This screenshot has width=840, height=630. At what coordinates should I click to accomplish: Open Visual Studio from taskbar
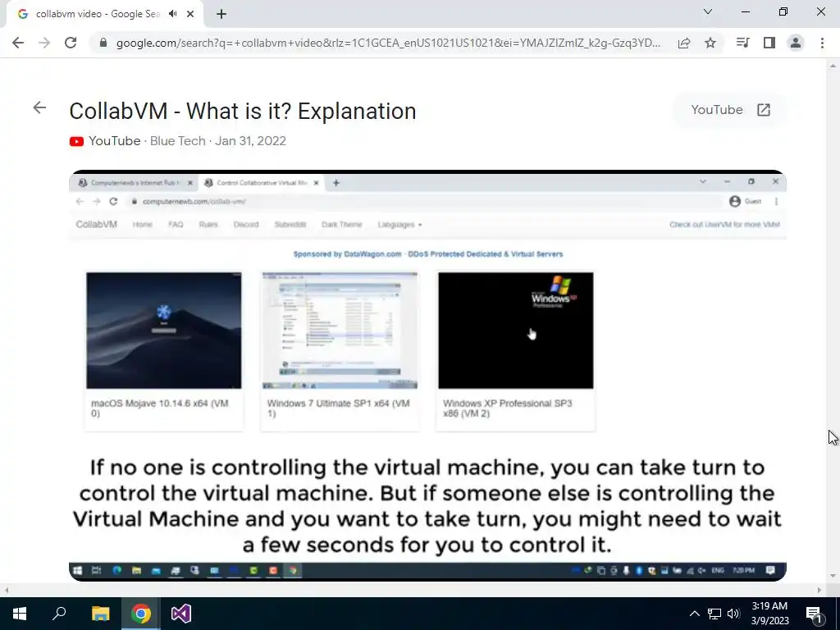(181, 614)
